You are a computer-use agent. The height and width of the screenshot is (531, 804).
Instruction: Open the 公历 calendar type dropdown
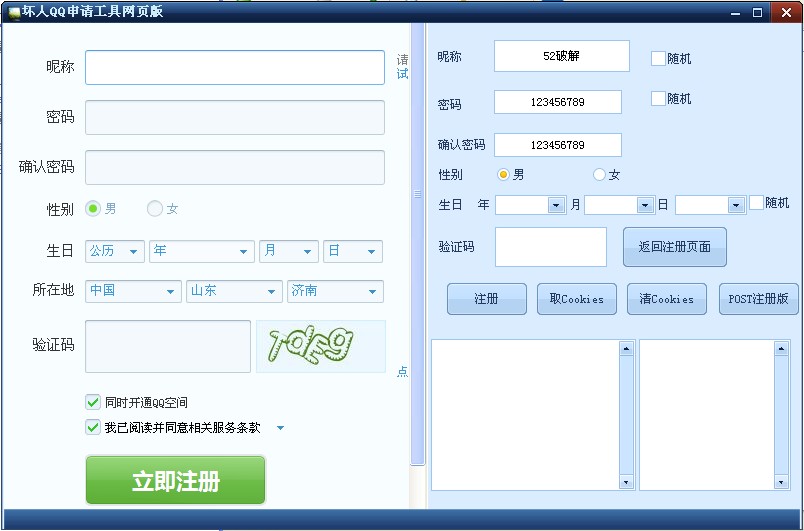point(115,251)
